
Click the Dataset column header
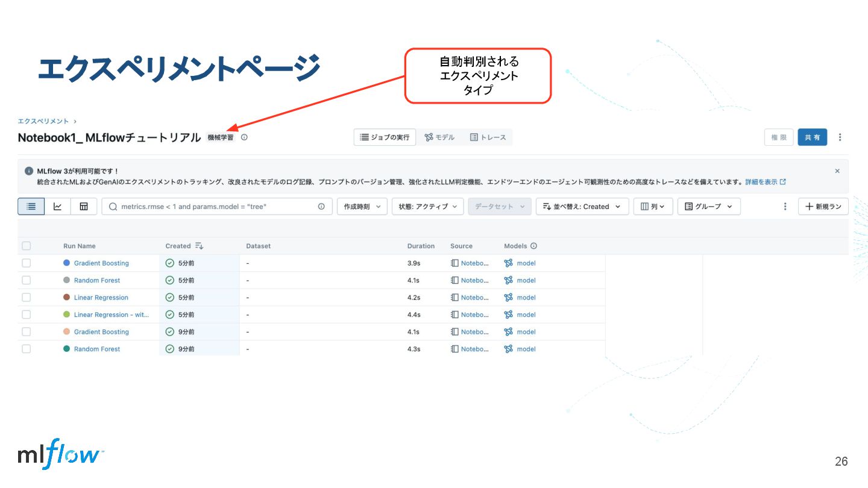point(259,246)
